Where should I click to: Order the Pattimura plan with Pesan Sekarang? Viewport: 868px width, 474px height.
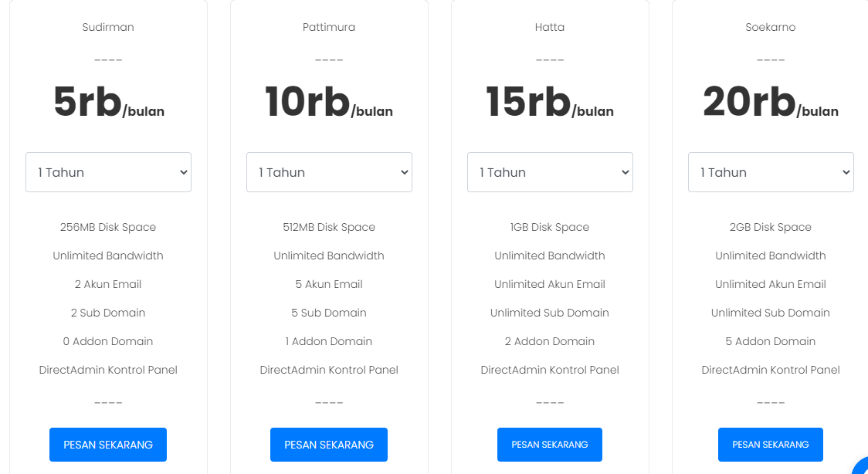pyautogui.click(x=329, y=445)
